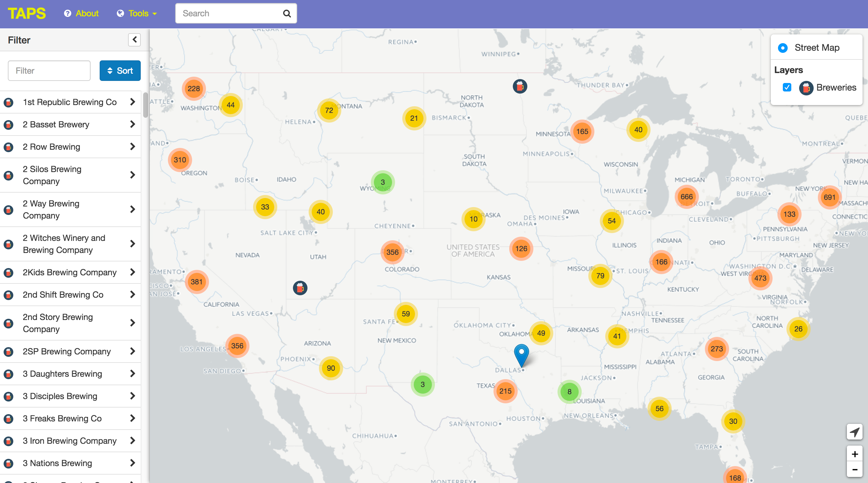Image resolution: width=868 pixels, height=483 pixels.
Task: Click the beer icon beside 2 Basset Brewery
Action: [9, 125]
